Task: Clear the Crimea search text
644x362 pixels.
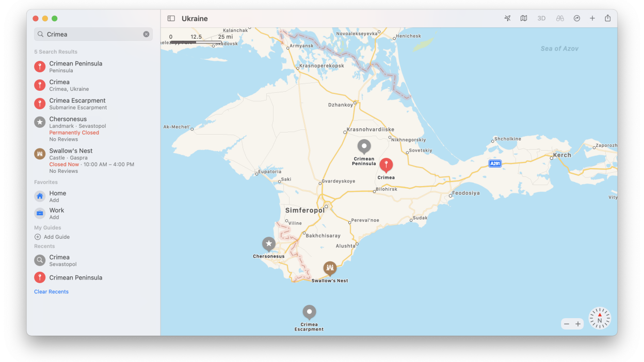Action: tap(146, 34)
